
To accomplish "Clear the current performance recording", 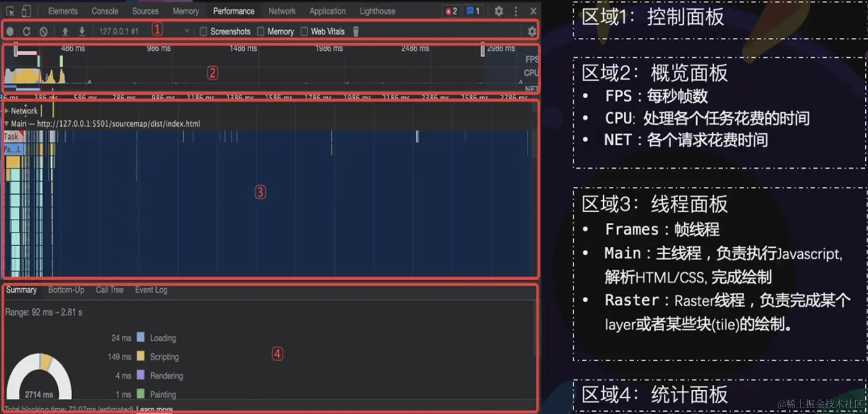I will click(x=44, y=31).
